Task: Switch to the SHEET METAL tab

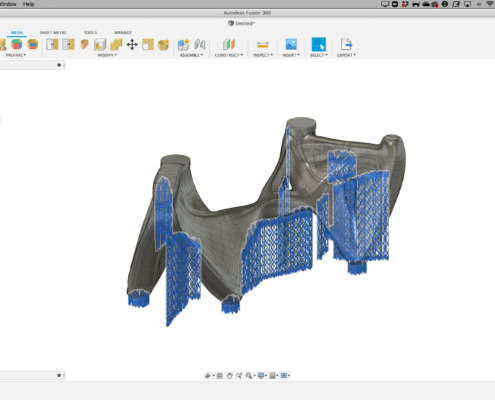Action: point(53,33)
